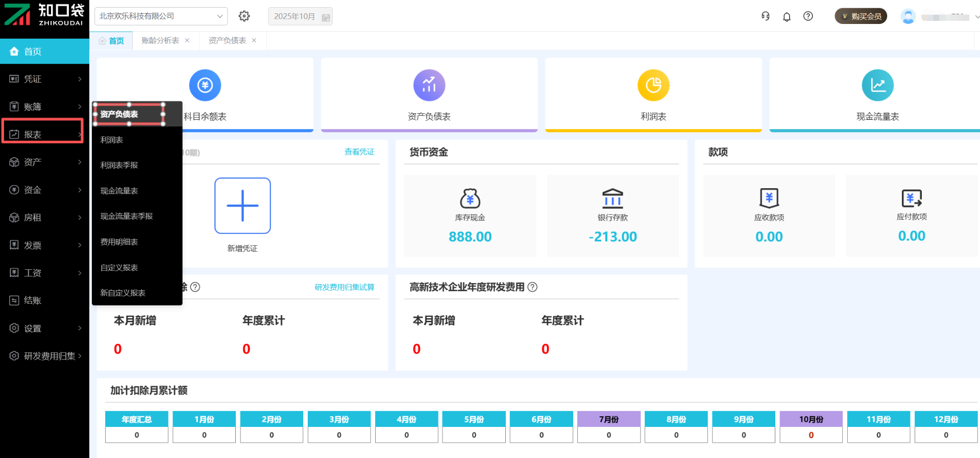Screen dimensions: 980x458
Task: Click the 购买会员 button
Action: pos(861,16)
